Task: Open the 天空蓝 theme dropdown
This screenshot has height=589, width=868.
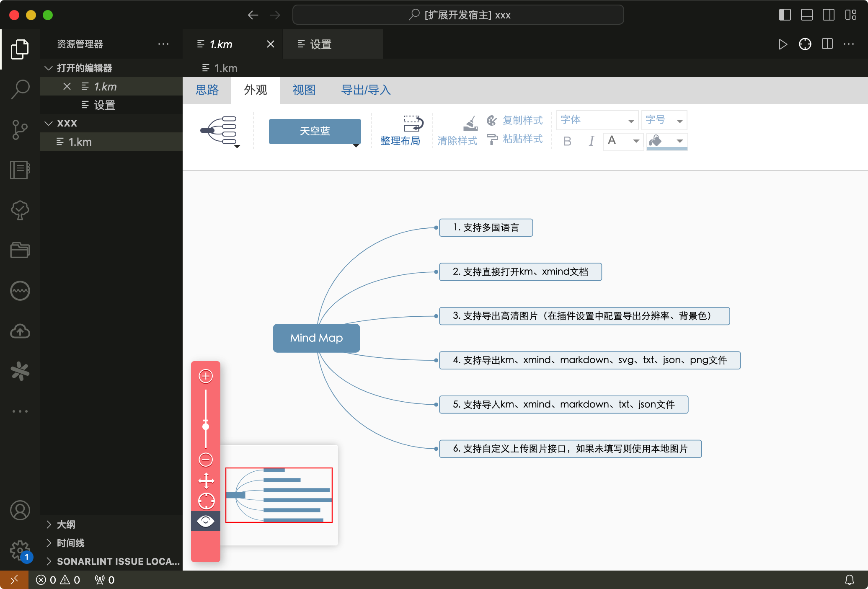Action: [x=315, y=132]
